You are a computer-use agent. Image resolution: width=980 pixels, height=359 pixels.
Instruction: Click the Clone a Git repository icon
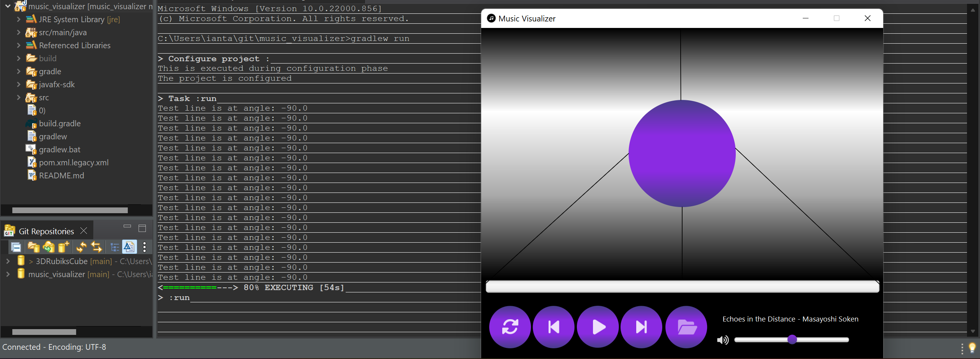tap(49, 247)
